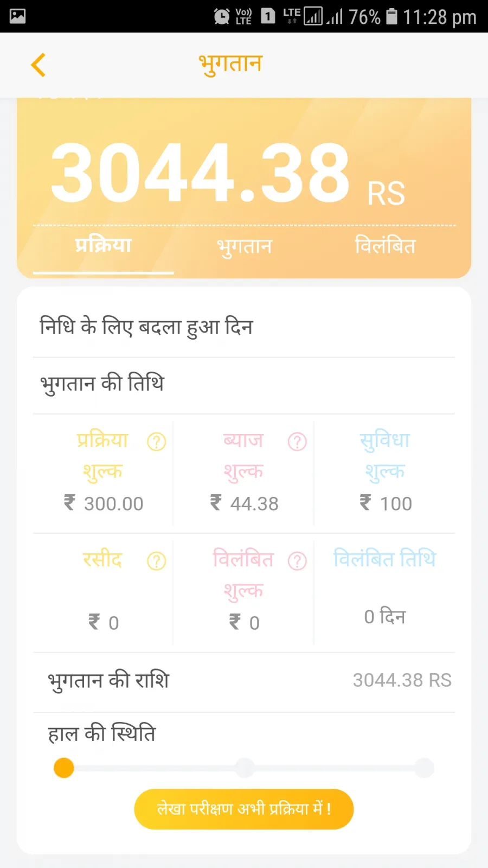Tap the सुविधा शुल्क fee cell
This screenshot has height=868, width=488.
point(385,473)
